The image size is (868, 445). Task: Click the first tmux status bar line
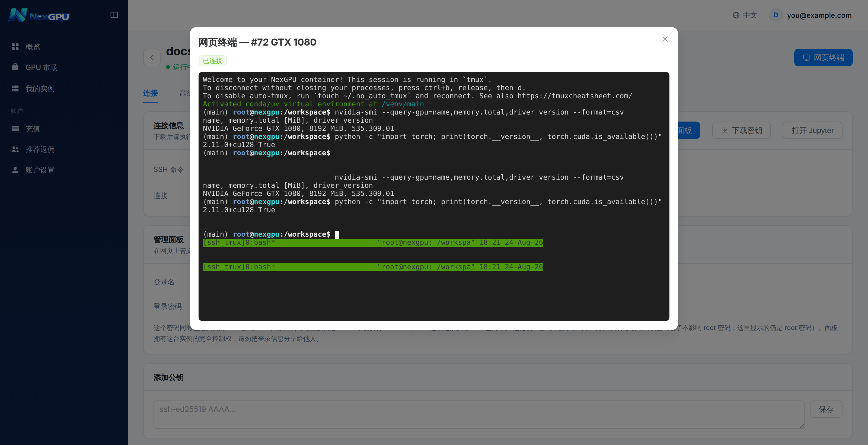(x=373, y=242)
